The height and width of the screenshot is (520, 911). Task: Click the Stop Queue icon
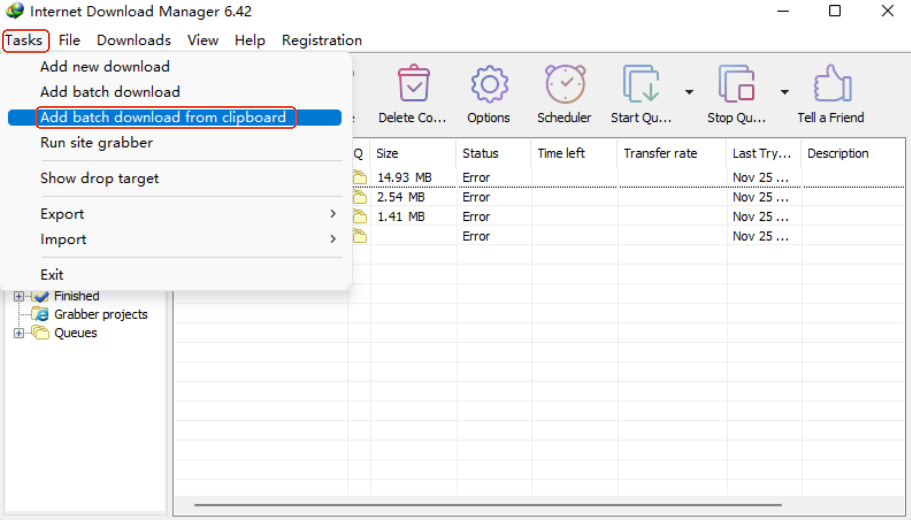click(x=737, y=86)
